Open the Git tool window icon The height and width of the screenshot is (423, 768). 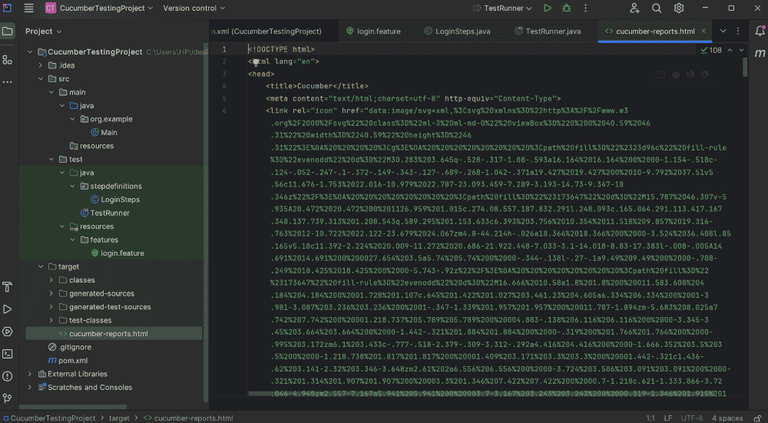[7, 398]
